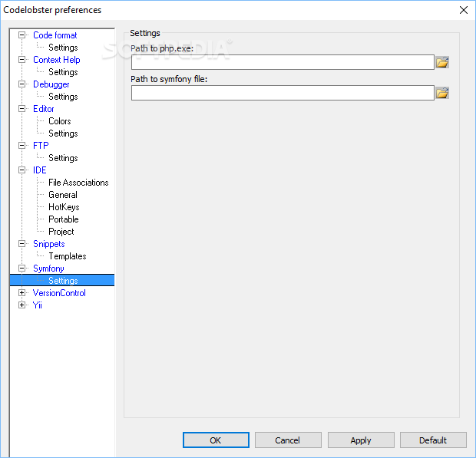Open Settings under Context Help
The image size is (476, 458).
coord(63,72)
